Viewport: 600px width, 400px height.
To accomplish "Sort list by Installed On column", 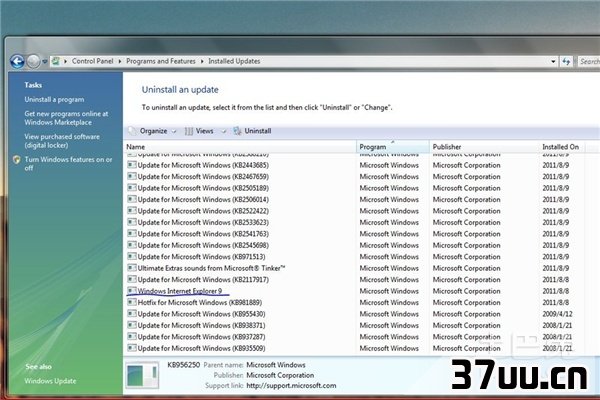I will click(x=561, y=147).
